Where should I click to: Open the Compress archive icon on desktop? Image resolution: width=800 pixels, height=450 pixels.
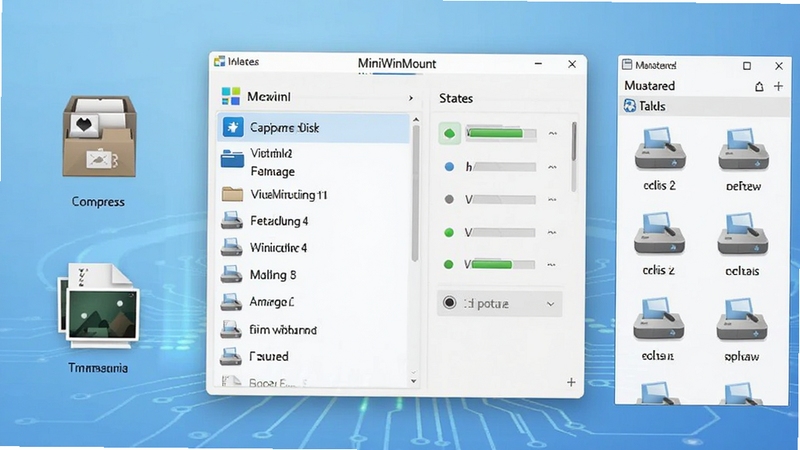(x=99, y=136)
